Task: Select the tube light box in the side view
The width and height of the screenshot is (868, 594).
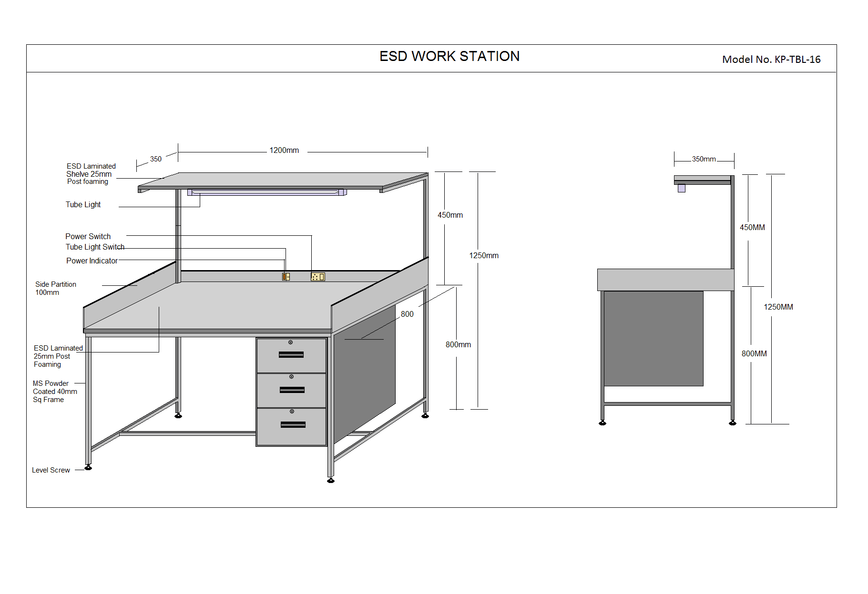Action: [x=682, y=188]
